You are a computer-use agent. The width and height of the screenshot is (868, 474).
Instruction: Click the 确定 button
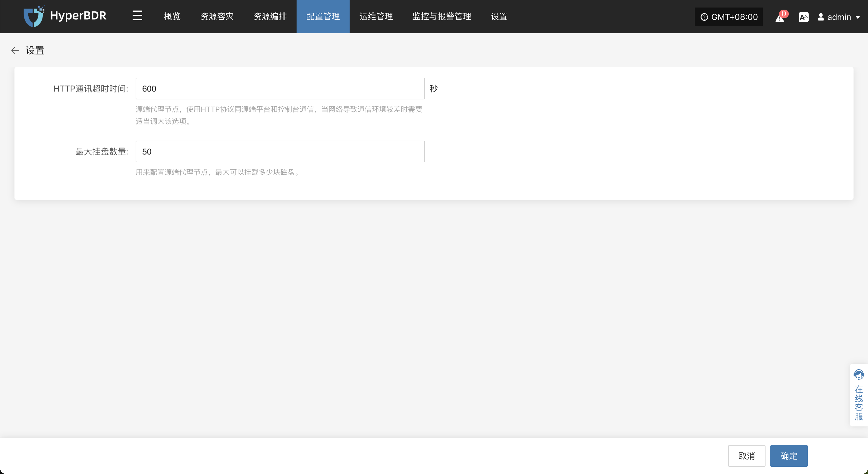[x=789, y=456]
